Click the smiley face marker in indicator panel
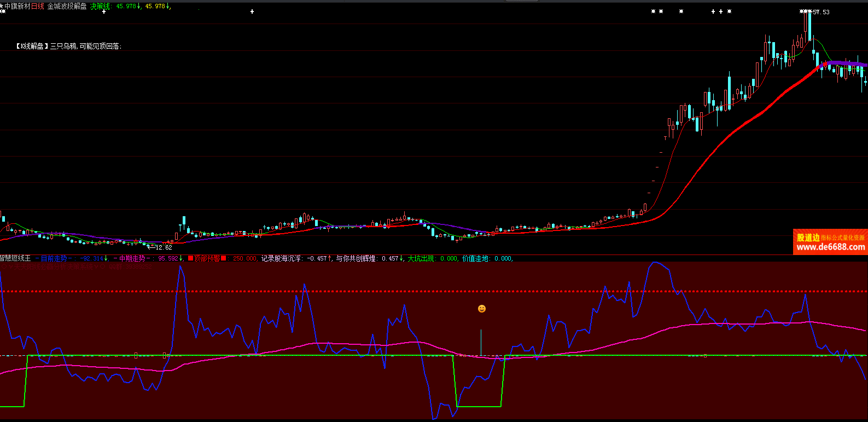This screenshot has width=868, height=422. tap(481, 309)
